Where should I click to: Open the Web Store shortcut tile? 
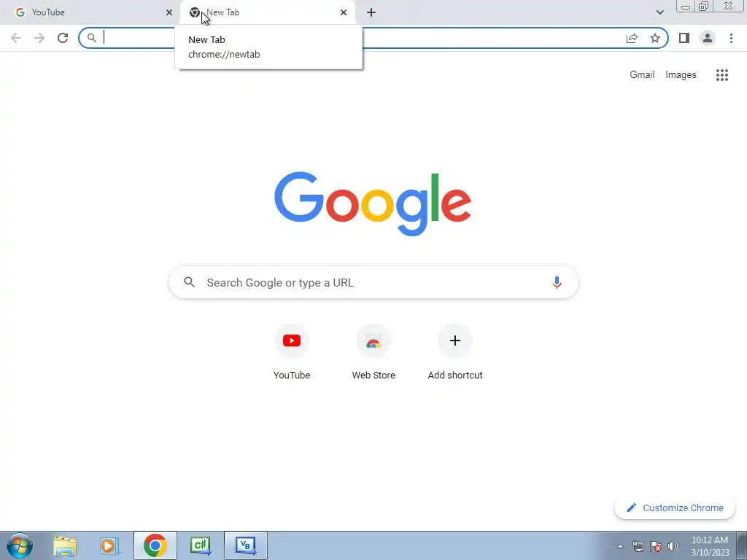coord(373,353)
